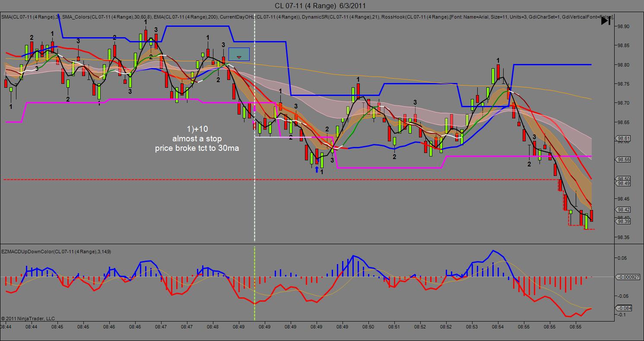Click the SMA(CL 07-11 (4 Range),3) indicator label
This screenshot has width=644, height=341.
30,17
